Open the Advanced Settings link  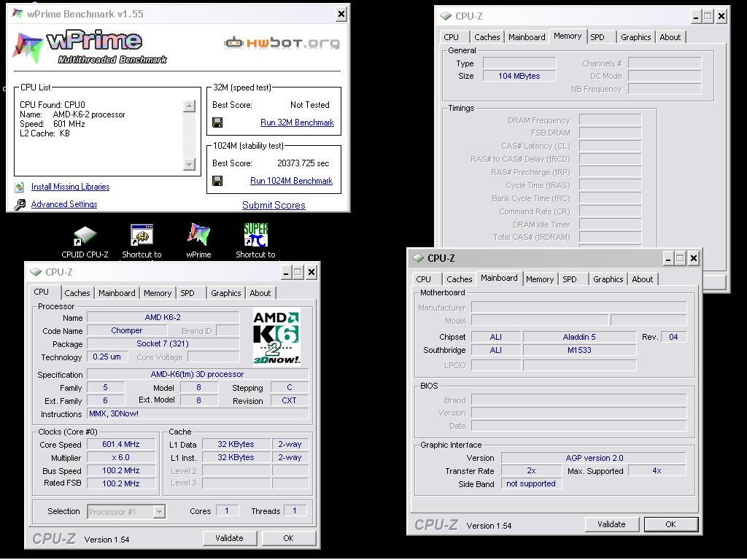[64, 204]
